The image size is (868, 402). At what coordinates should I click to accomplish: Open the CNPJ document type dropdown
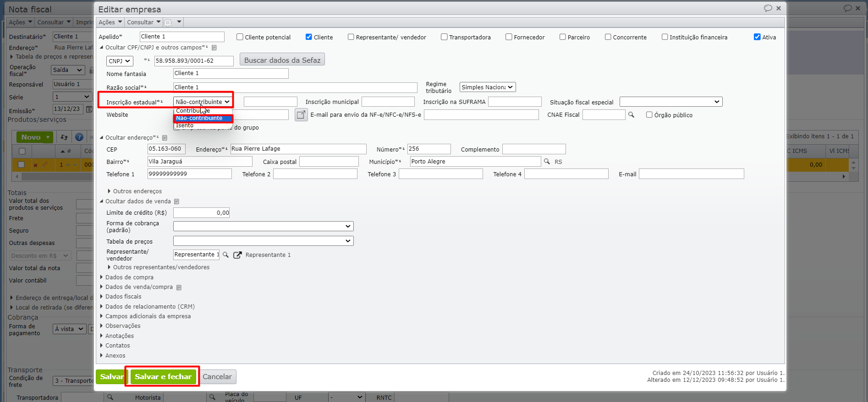[x=120, y=61]
